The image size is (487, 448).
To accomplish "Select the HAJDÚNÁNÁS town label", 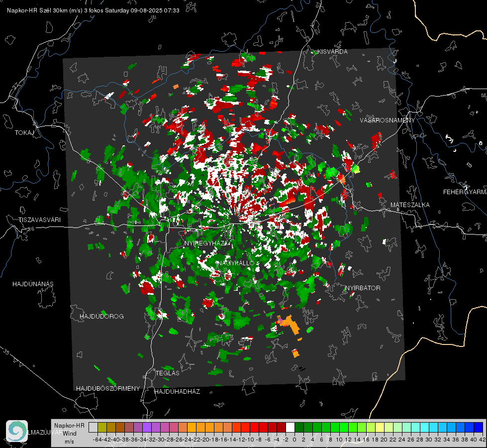I will 33,284.
